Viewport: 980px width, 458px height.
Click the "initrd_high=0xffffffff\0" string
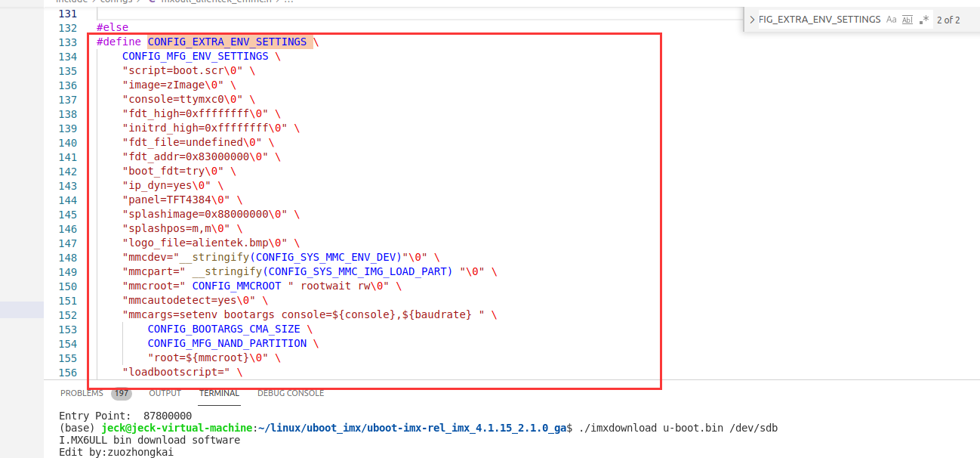click(205, 128)
